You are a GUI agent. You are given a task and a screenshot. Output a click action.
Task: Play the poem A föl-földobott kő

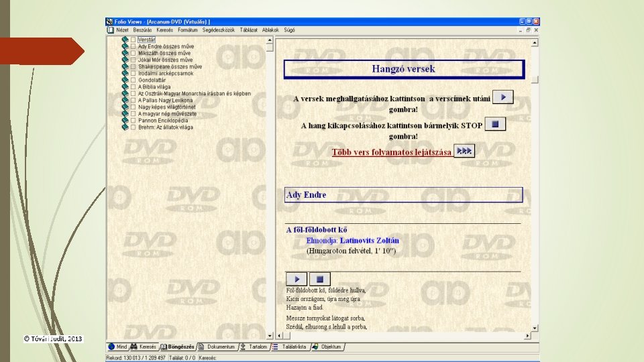coord(296,279)
